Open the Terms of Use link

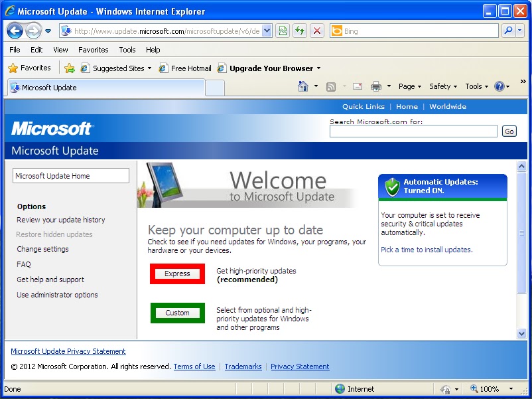194,366
